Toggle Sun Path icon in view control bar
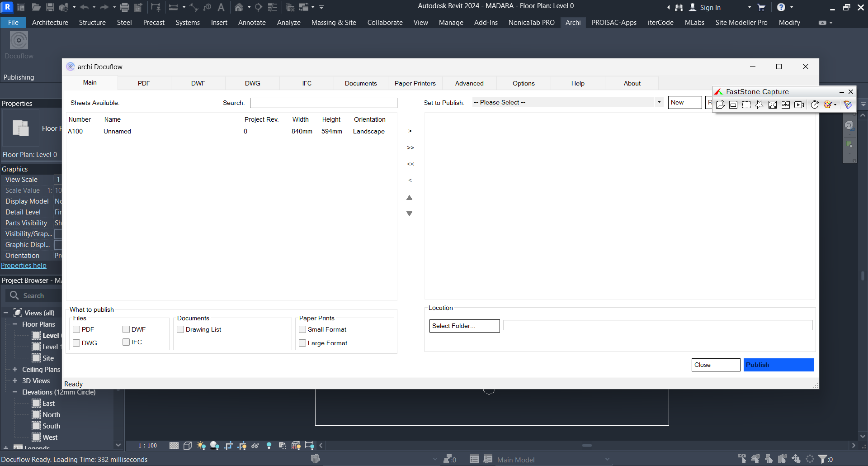This screenshot has height=466, width=868. (x=201, y=446)
